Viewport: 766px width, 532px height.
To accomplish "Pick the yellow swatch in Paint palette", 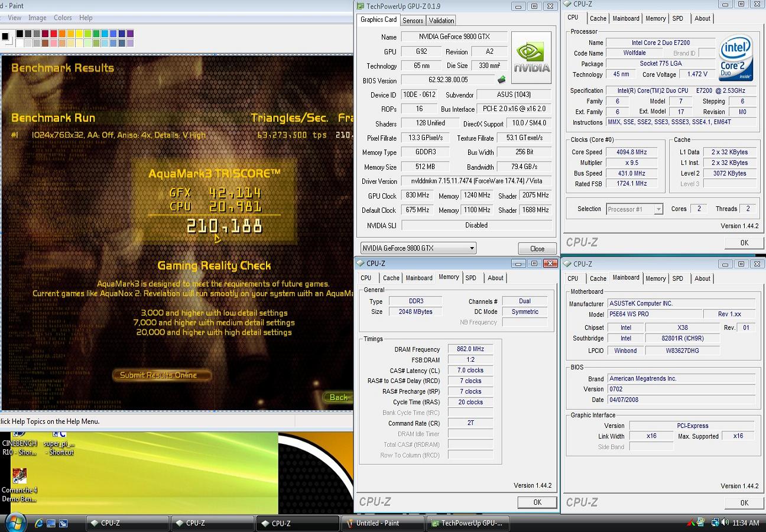I will tap(79, 34).
